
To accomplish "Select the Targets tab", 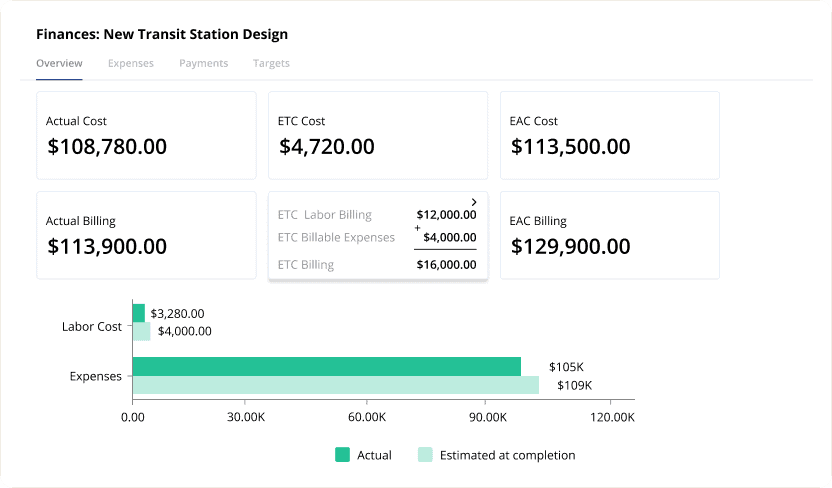I will coord(271,63).
